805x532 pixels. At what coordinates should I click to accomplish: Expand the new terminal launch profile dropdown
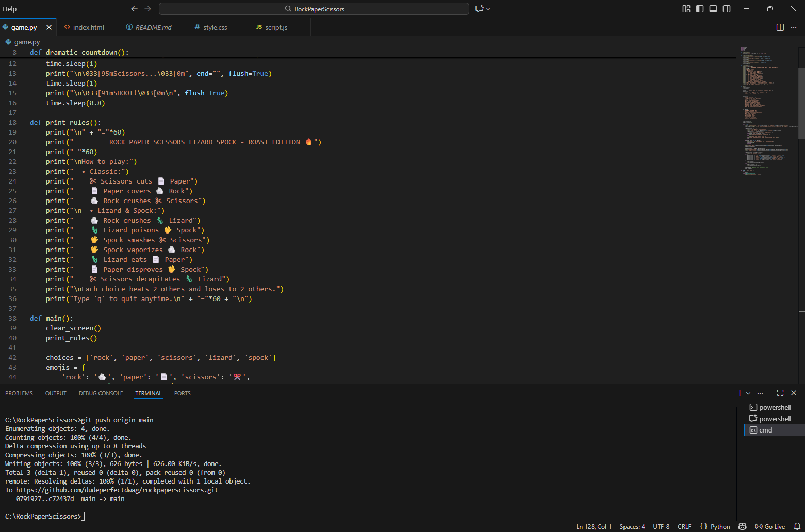(x=748, y=393)
